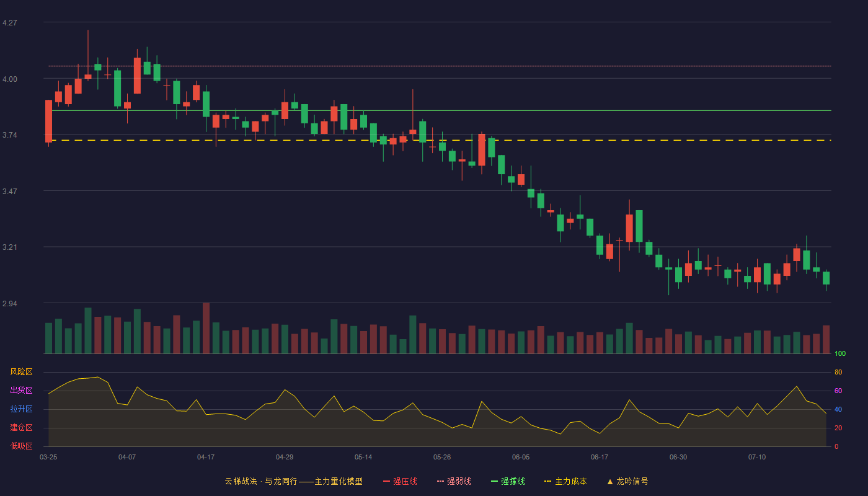Toggle the 强撑线 legend item
Viewport: 868px width, 496px height.
pyautogui.click(x=508, y=481)
